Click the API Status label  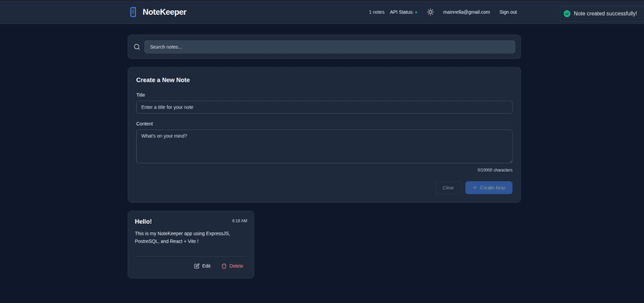coord(401,12)
